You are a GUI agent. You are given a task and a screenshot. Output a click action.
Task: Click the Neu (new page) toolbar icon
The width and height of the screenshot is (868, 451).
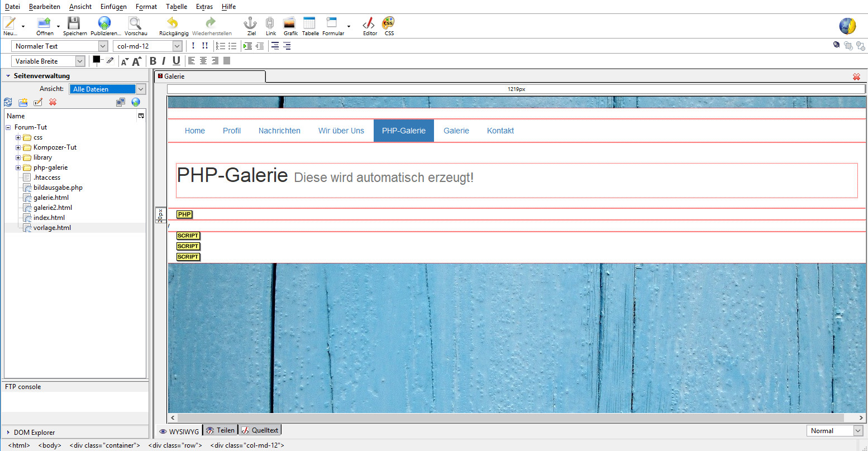[9, 23]
